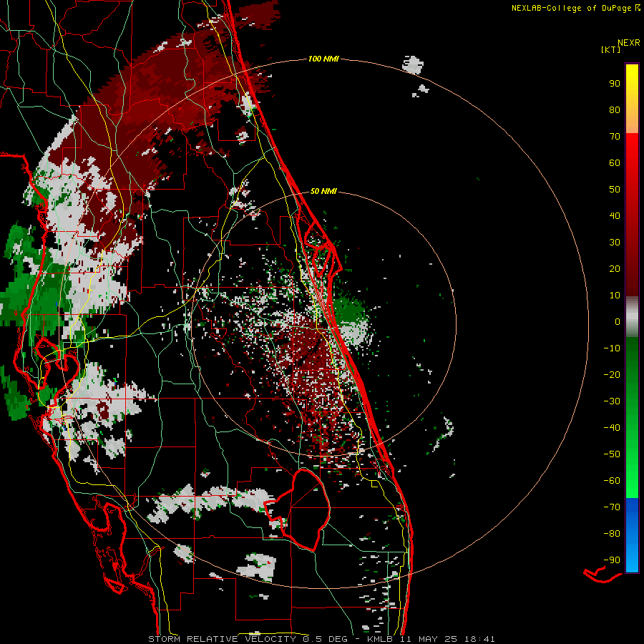The image size is (644, 644).
Task: Click the -40 value on velocity scale
Action: point(612,428)
